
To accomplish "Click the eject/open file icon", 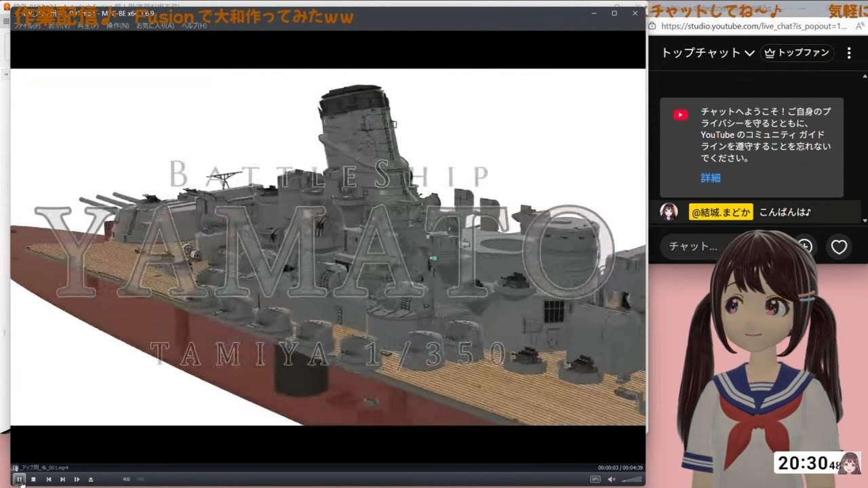I will point(91,479).
